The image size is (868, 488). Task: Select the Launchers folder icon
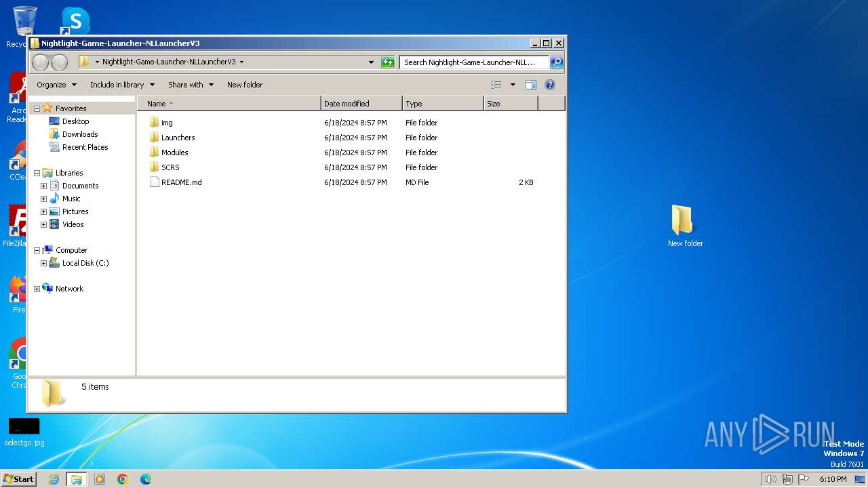pos(155,138)
